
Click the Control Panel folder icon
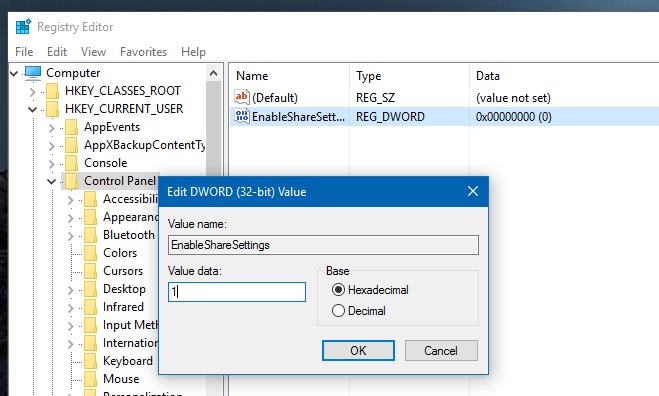[71, 181]
